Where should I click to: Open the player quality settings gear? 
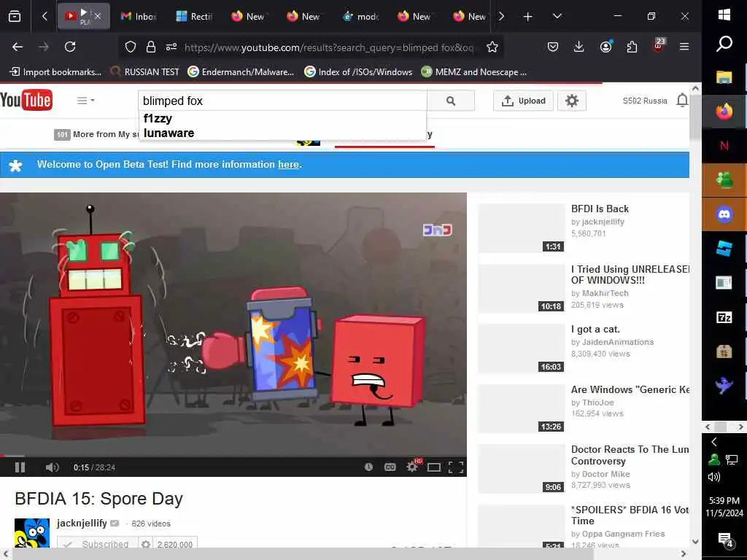[412, 467]
